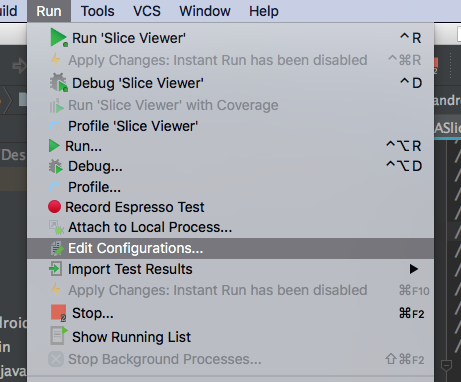Click the ⌘F2 shortcut label for Stop...
The image size is (461, 382).
[412, 314]
